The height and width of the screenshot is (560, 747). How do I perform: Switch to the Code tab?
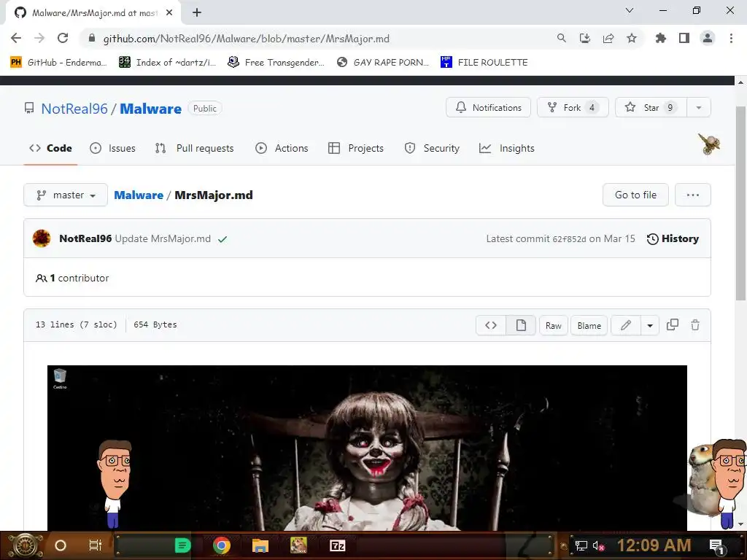[x=50, y=148]
